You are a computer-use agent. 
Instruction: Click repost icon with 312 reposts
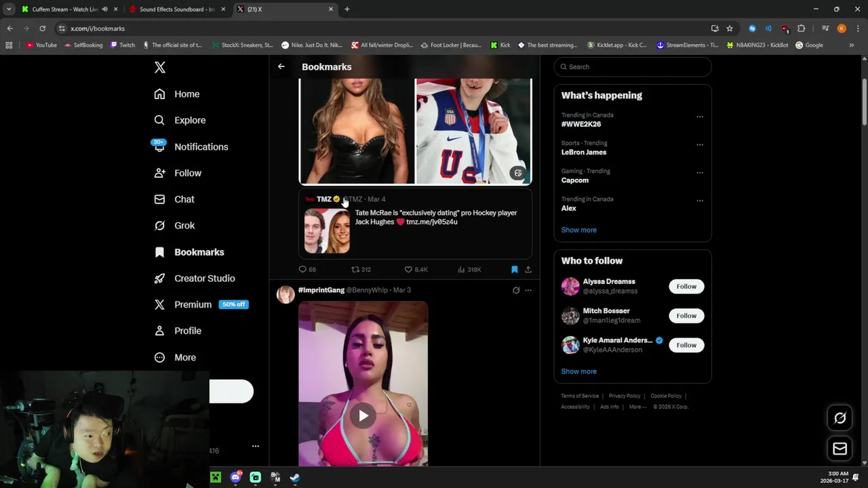355,269
